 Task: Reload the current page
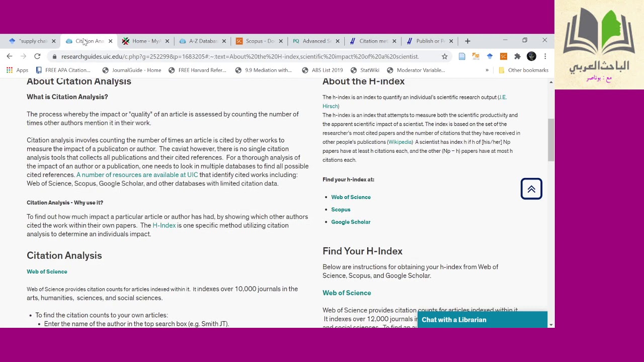click(37, 56)
